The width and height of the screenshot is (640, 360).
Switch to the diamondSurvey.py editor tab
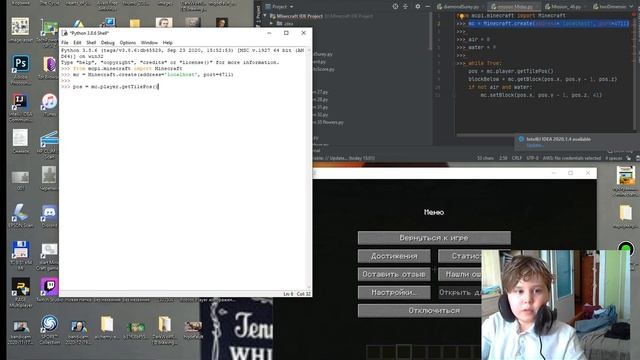[x=458, y=7]
